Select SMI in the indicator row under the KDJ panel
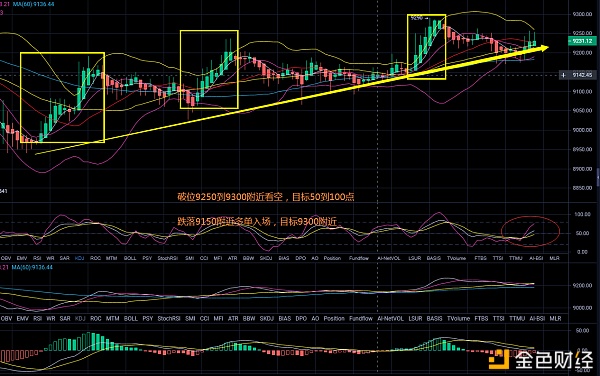 (189, 258)
